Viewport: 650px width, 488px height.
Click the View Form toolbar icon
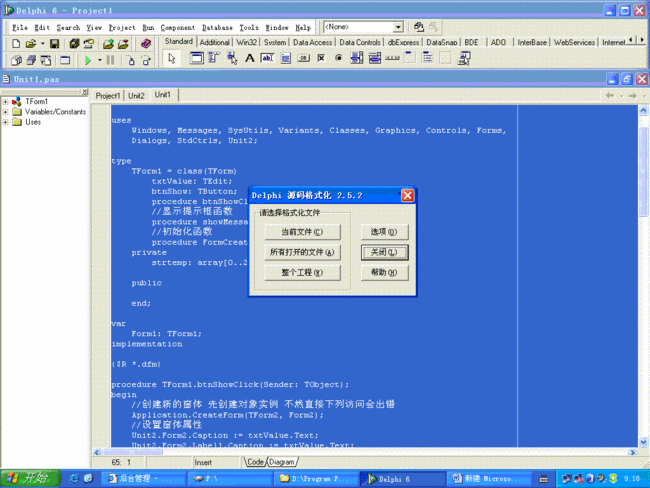31,61
